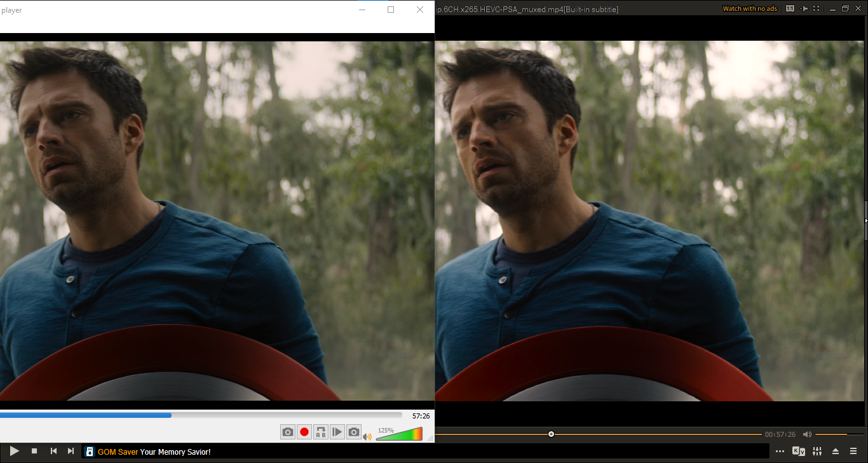Click the 00:57:26 timestamp in GOM Player
This screenshot has width=868, height=463.
coord(780,434)
